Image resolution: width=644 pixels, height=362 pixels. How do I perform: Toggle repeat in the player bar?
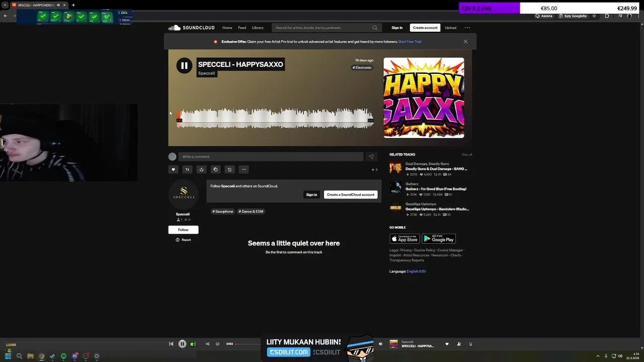(217, 344)
